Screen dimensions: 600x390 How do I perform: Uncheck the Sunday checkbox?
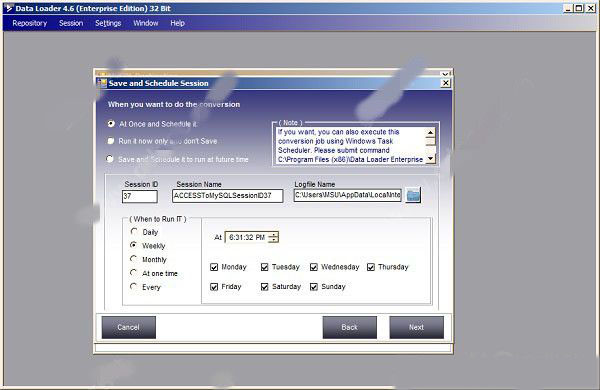(314, 287)
